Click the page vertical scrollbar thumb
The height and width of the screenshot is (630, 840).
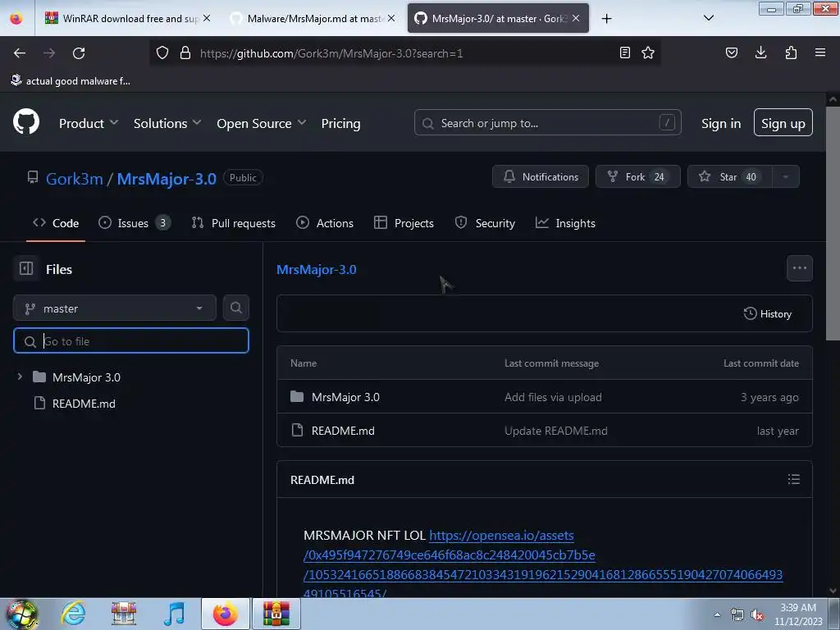pyautogui.click(x=833, y=223)
